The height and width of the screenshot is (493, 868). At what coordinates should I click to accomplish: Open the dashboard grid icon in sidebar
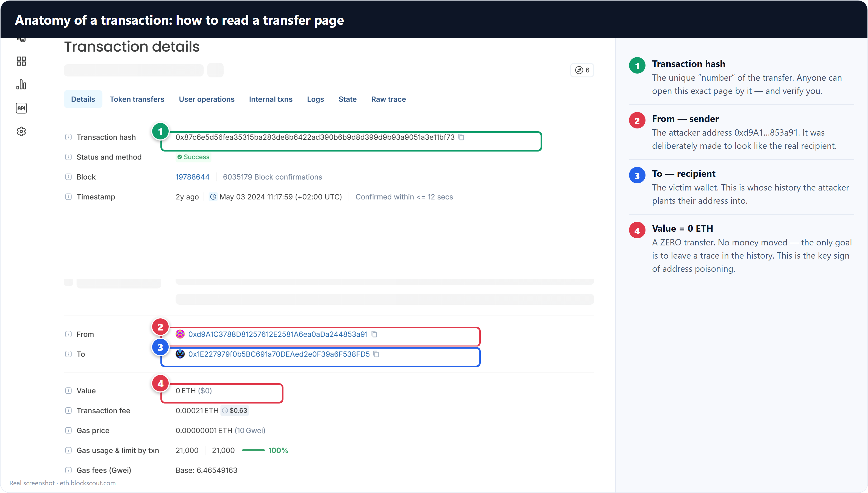click(21, 61)
